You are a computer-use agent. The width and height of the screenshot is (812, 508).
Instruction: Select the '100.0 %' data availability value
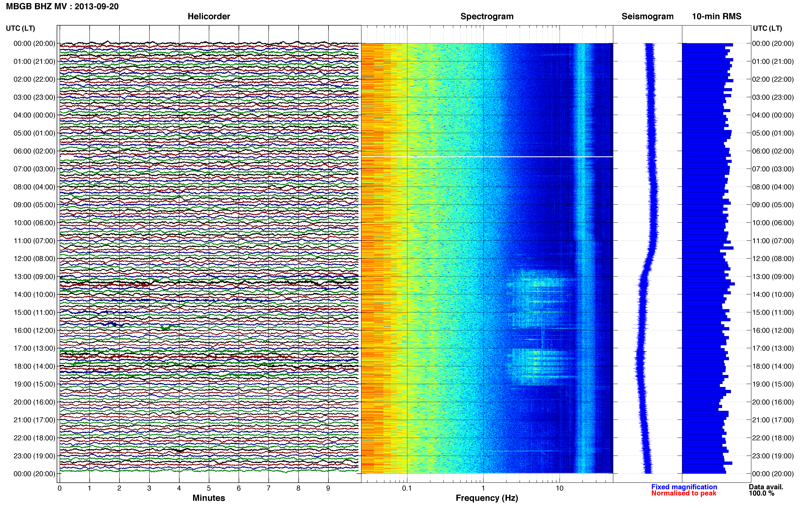click(x=762, y=493)
